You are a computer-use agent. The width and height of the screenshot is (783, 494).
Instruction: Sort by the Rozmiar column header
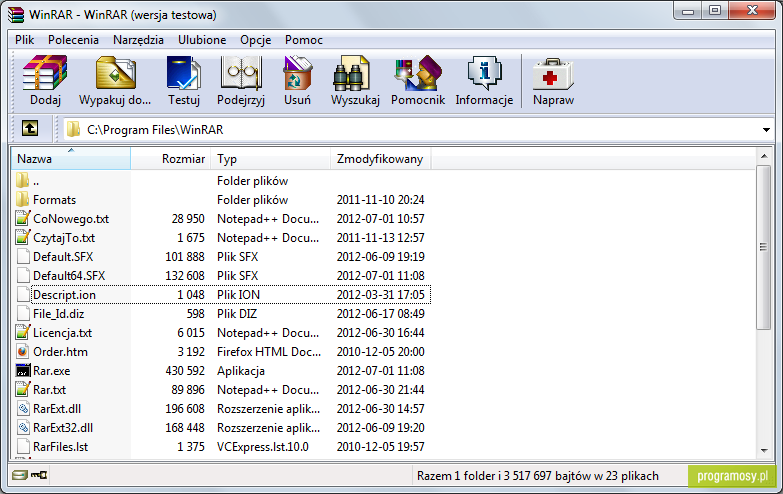(x=171, y=159)
